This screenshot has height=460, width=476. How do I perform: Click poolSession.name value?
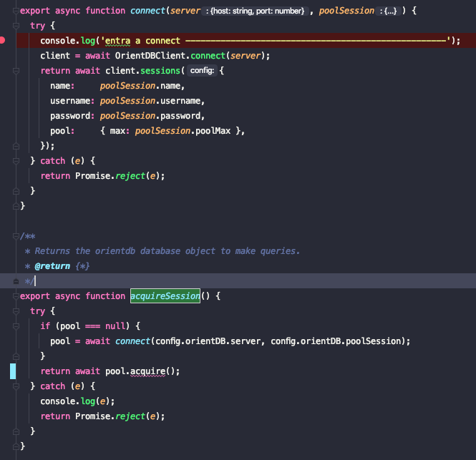coord(140,86)
